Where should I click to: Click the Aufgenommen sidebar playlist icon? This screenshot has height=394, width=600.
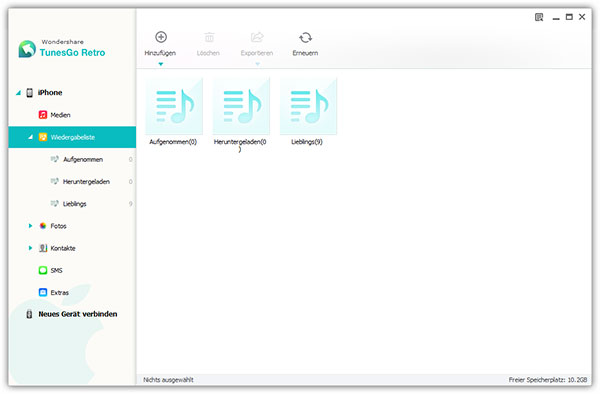point(55,159)
